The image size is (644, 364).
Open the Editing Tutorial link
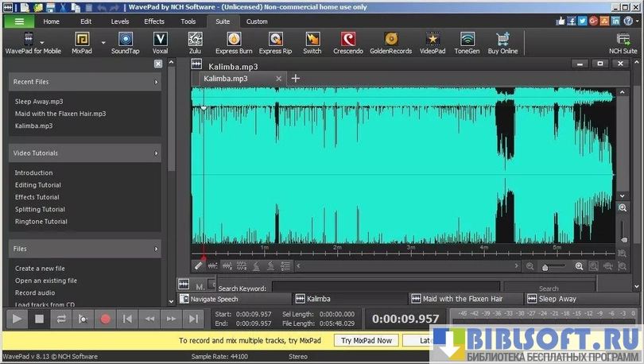37,185
